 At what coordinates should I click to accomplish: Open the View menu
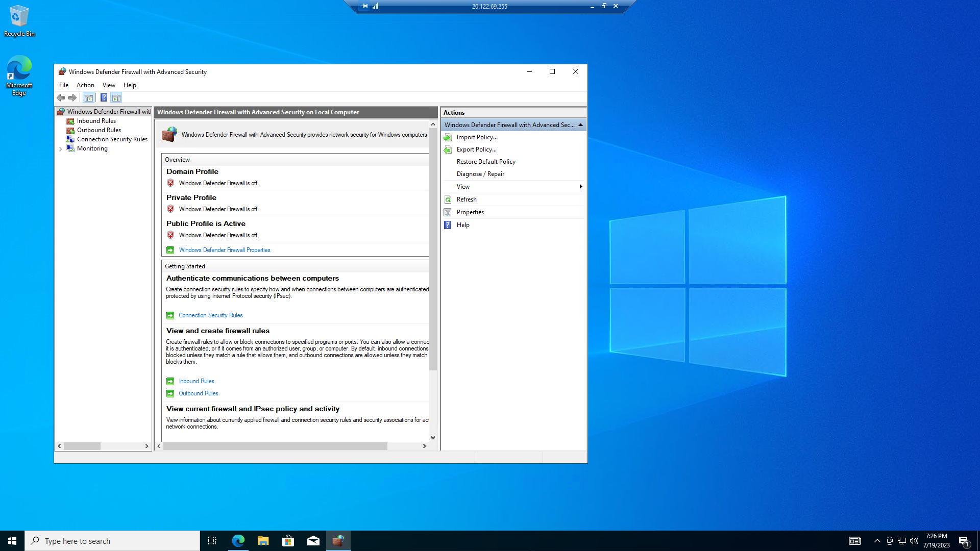point(109,85)
